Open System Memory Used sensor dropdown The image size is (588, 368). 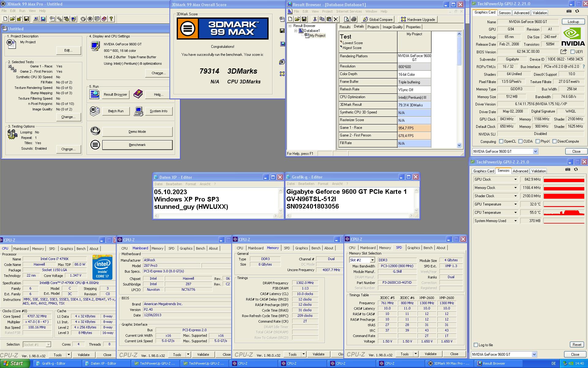515,221
